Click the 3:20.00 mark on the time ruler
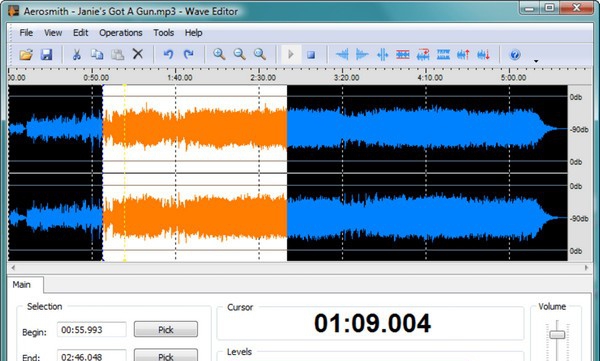This screenshot has width=600, height=361. (346, 77)
